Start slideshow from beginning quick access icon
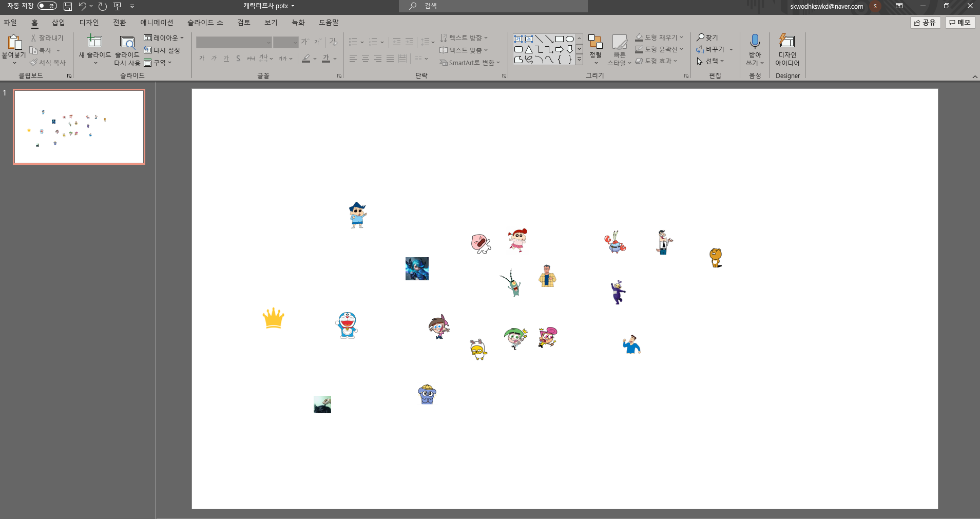 tap(118, 6)
